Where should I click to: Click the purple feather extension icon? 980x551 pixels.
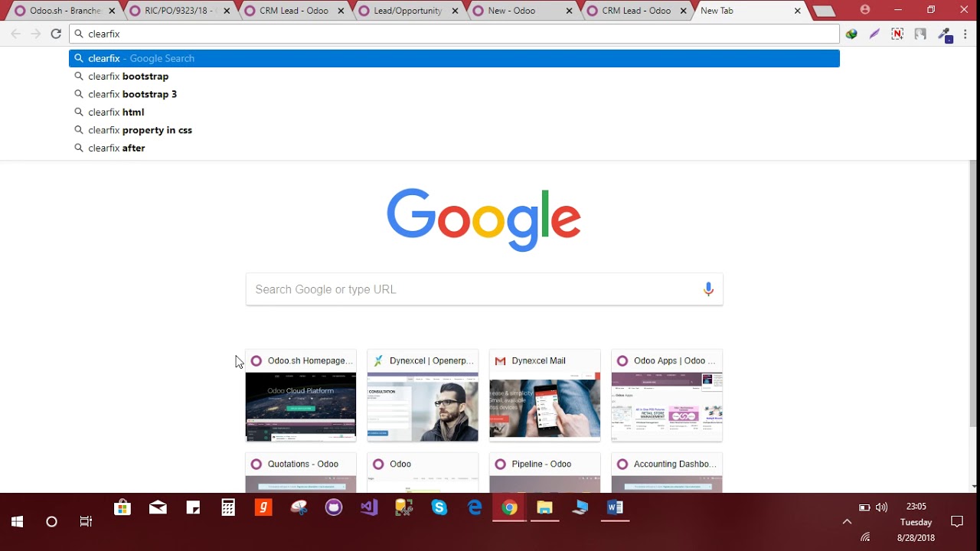[x=874, y=34]
